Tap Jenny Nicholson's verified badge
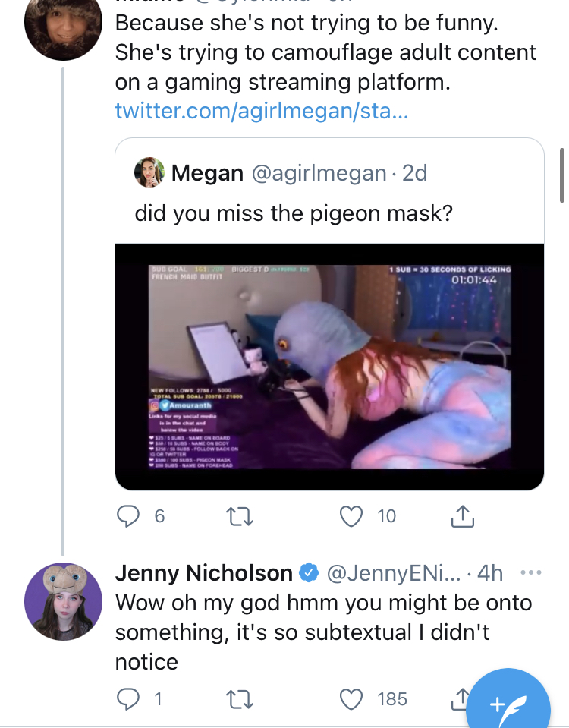The image size is (569, 728). tap(309, 573)
